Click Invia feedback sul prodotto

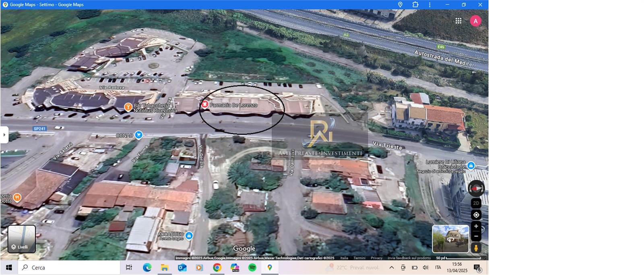pos(409,258)
